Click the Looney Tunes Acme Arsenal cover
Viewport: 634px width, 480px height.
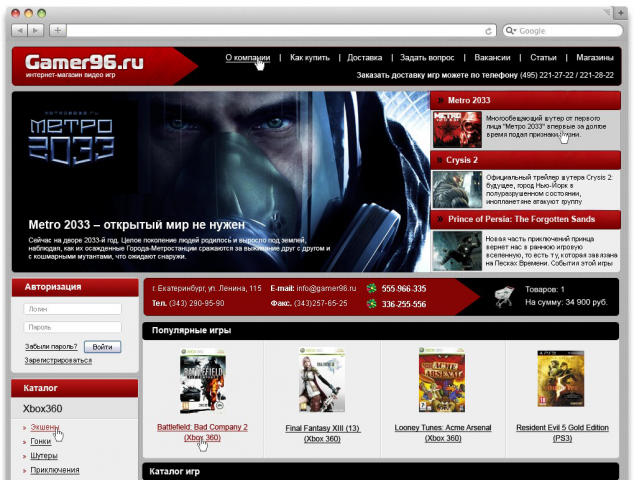pyautogui.click(x=442, y=379)
